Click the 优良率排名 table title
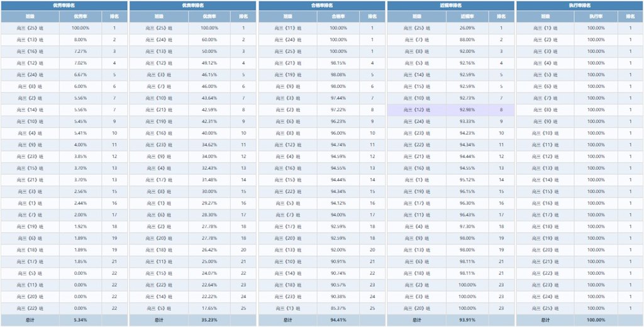 [192, 5]
